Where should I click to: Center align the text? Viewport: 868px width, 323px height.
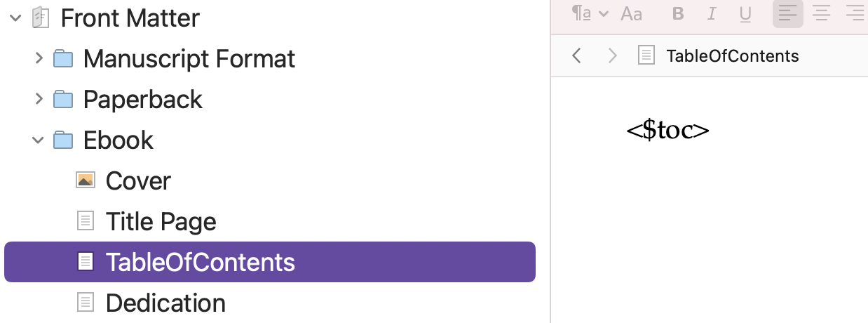(821, 13)
